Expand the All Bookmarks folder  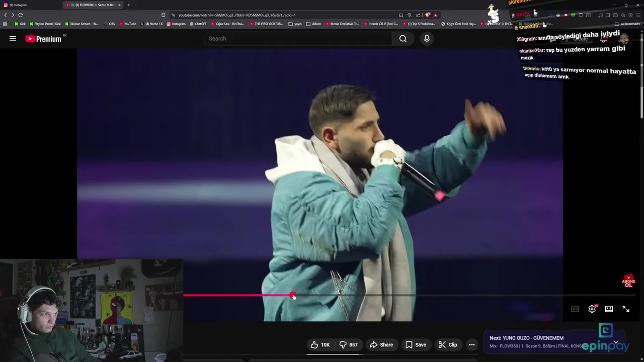click(627, 24)
